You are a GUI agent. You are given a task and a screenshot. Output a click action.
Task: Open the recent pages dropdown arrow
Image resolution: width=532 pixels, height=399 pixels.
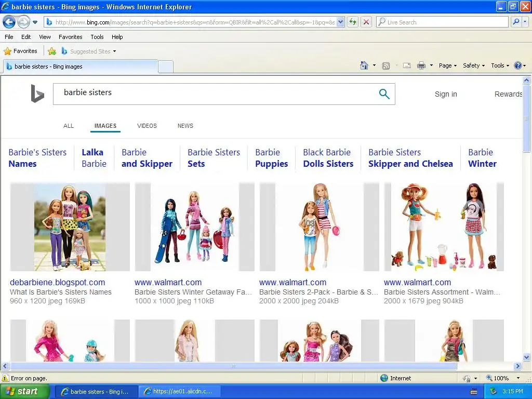[x=35, y=22]
